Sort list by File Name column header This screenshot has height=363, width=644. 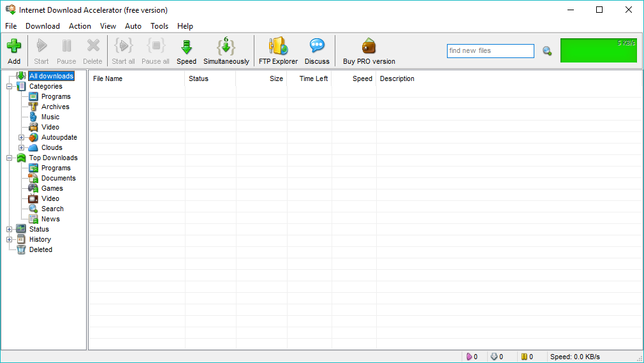coord(136,78)
